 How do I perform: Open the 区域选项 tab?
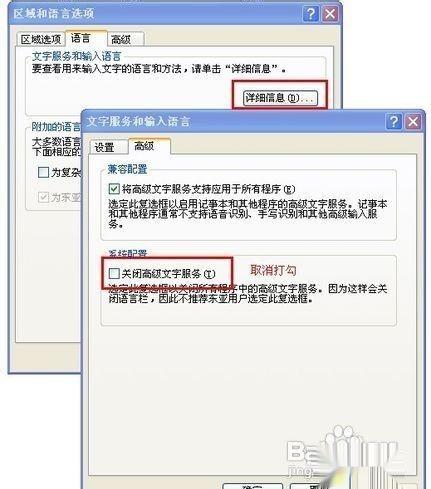[x=41, y=39]
